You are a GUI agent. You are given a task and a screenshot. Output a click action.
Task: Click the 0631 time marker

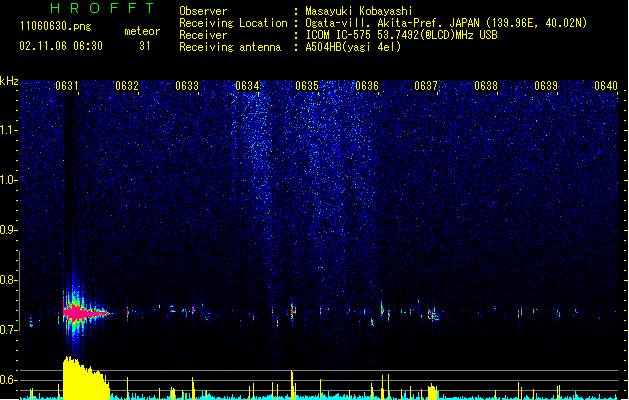(x=67, y=86)
